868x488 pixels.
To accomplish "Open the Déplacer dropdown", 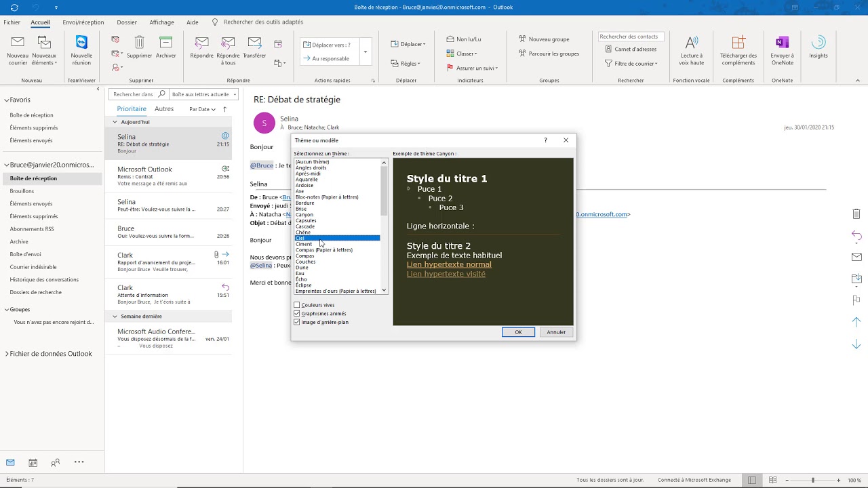I will [x=408, y=44].
